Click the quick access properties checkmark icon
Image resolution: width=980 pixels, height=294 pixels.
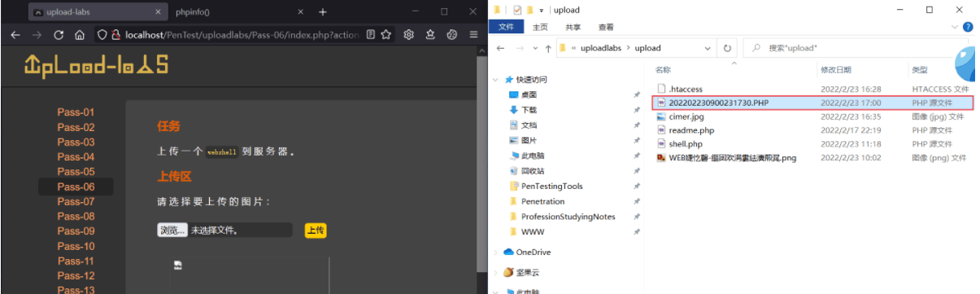click(x=517, y=10)
